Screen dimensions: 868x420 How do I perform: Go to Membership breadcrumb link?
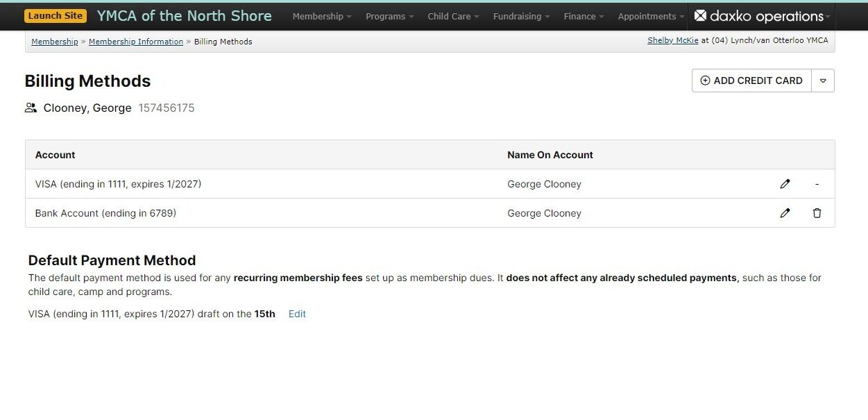(x=55, y=42)
